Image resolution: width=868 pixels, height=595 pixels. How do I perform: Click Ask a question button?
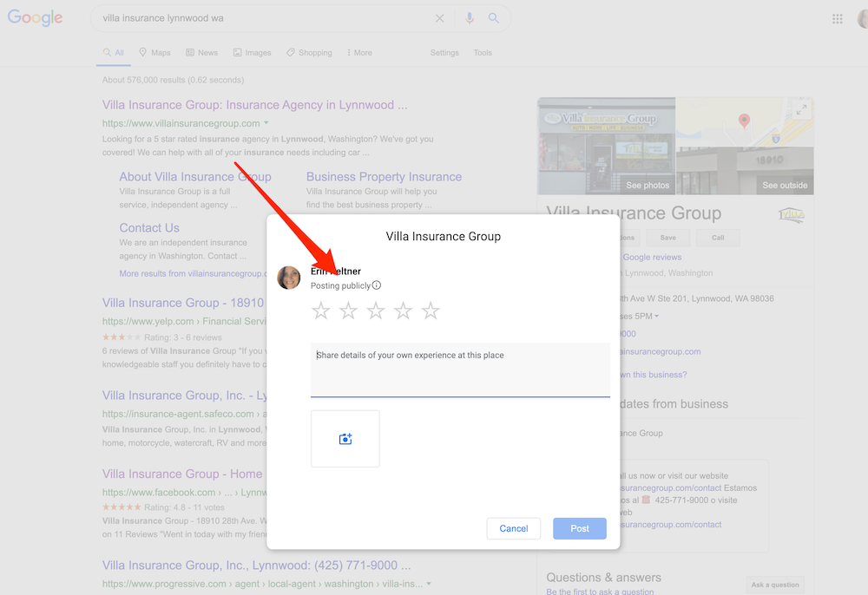(775, 585)
